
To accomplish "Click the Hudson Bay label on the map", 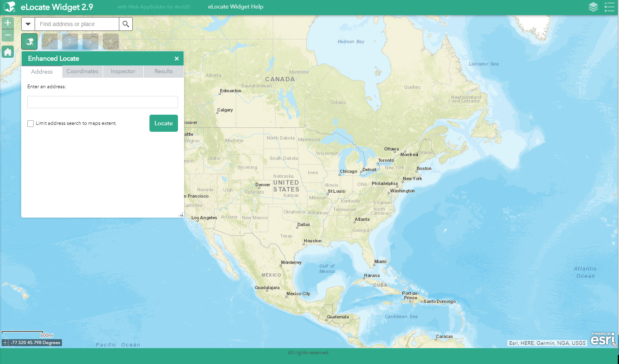I will coord(351,42).
